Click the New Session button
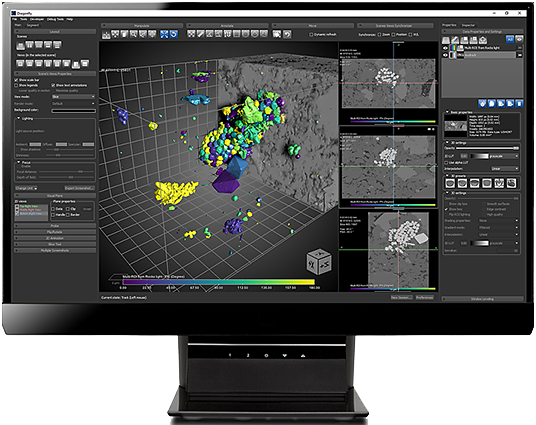The image size is (536, 425). (x=402, y=297)
